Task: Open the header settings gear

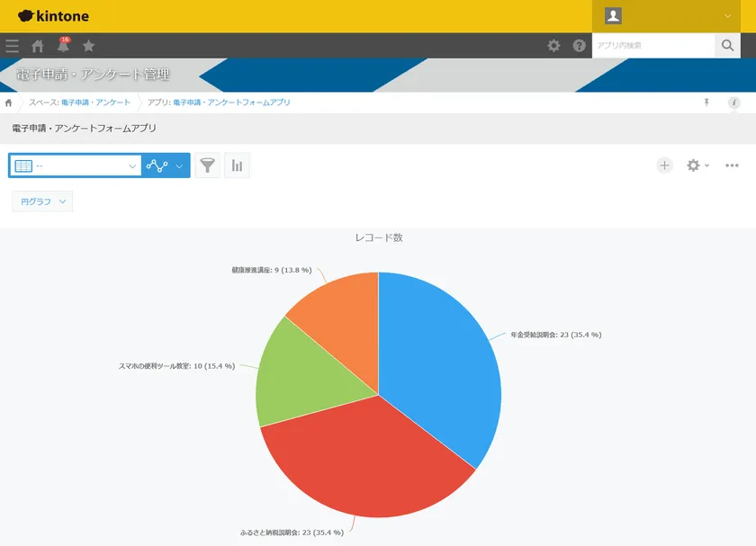Action: [553, 46]
